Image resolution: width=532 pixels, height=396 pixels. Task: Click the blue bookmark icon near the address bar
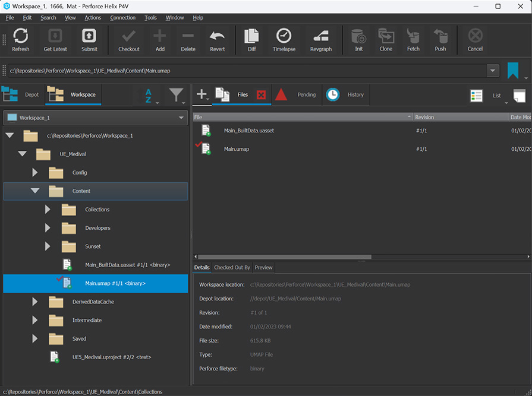(512, 70)
